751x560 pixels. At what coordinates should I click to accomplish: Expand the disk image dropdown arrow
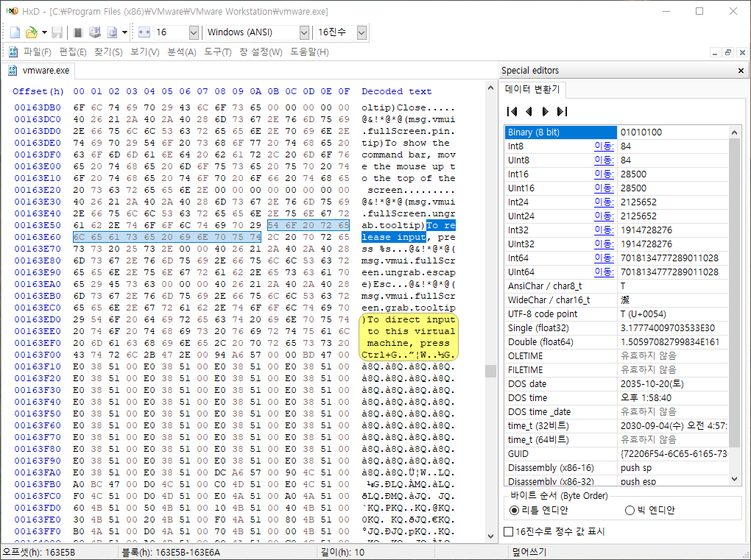point(124,32)
